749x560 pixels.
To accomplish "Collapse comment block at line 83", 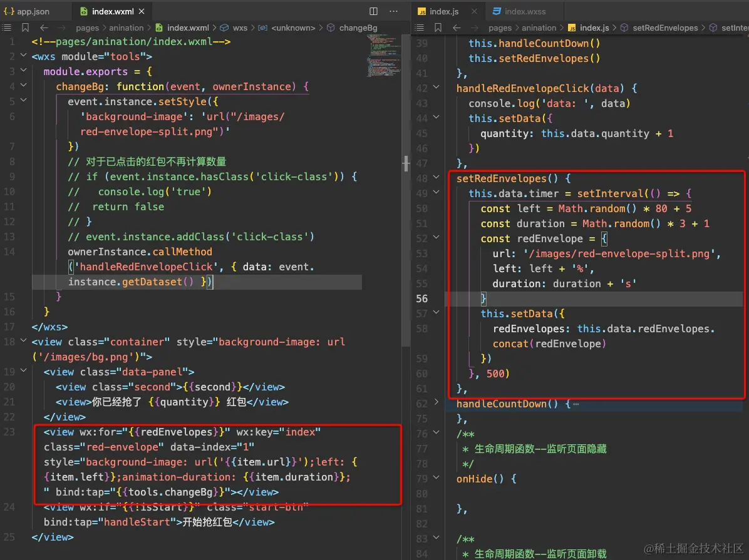I will coord(436,537).
